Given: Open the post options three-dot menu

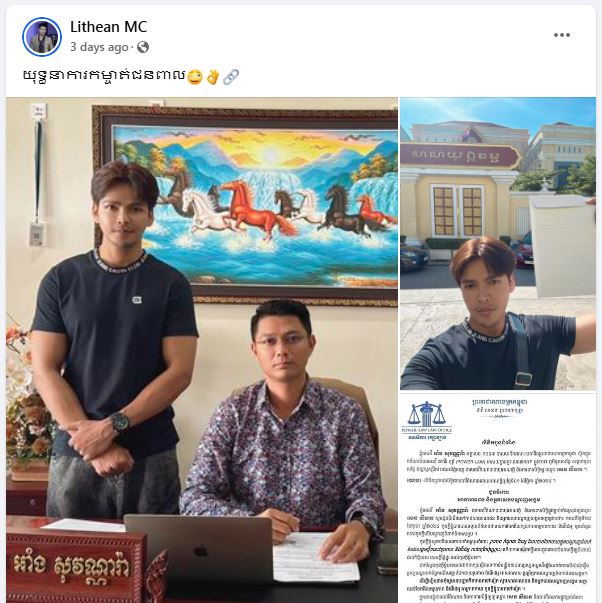Looking at the screenshot, I should point(562,35).
